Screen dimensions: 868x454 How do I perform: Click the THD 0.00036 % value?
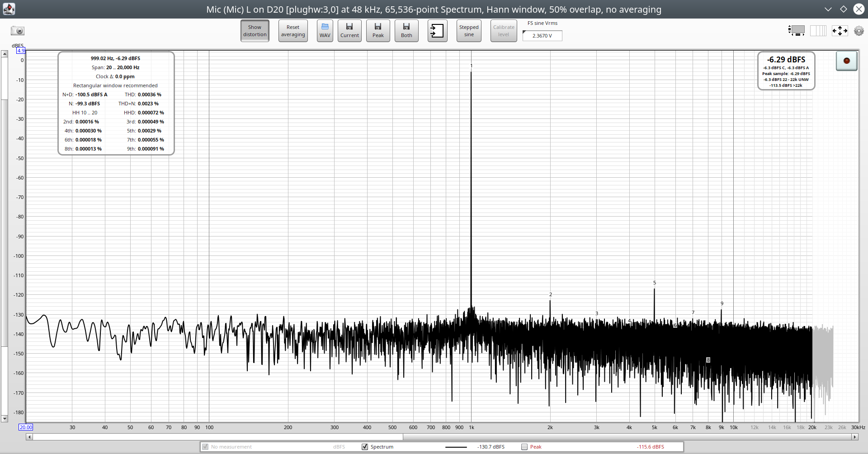coord(150,95)
